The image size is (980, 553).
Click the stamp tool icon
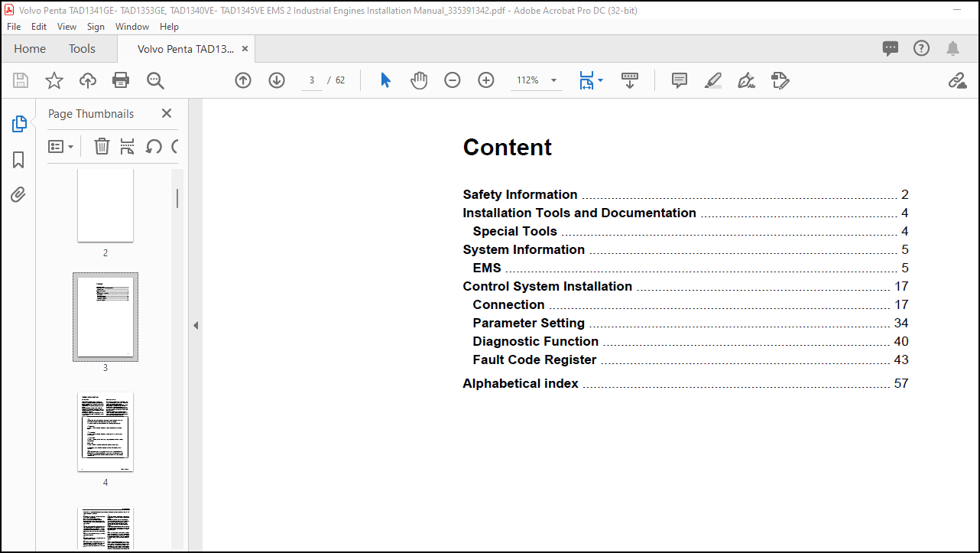point(780,80)
